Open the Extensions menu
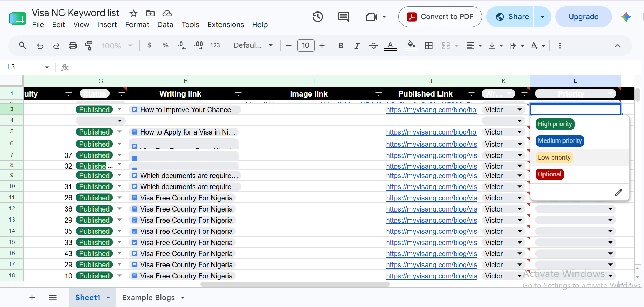 (x=226, y=25)
